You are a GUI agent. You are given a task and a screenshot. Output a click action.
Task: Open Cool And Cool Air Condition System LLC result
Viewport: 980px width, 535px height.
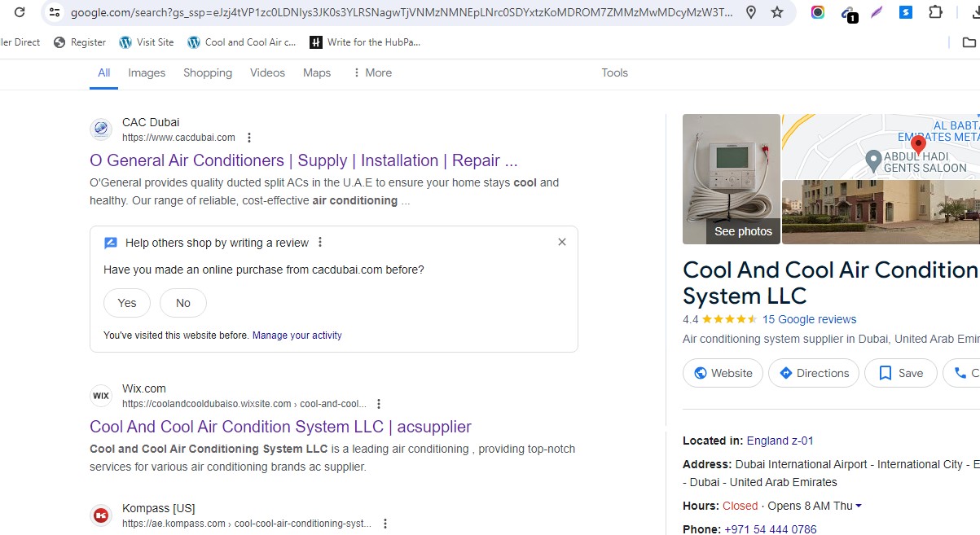point(280,427)
